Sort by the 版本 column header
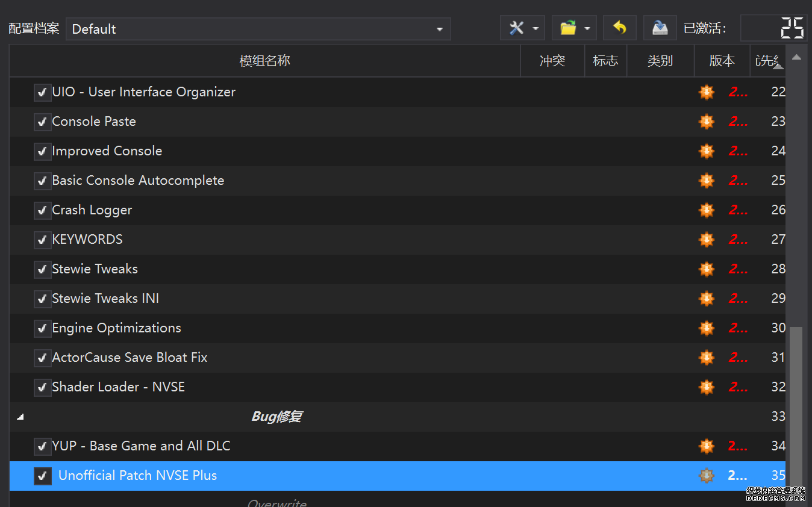 pos(722,61)
